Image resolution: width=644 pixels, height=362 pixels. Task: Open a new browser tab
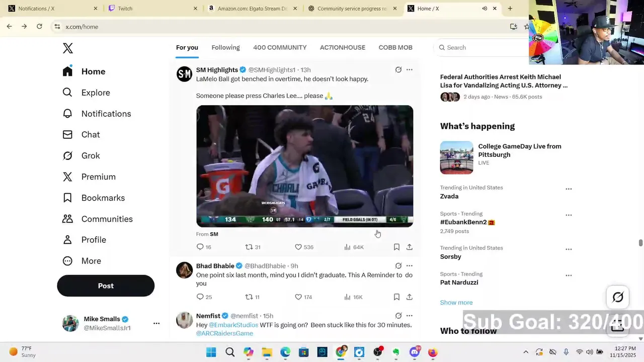(510, 9)
